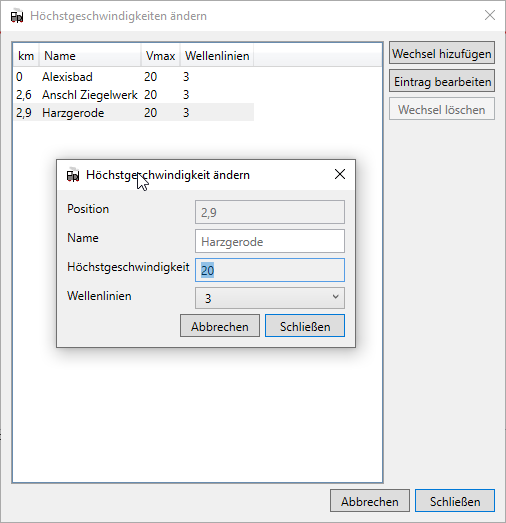
Task: Select the Anschl Ziegelwerk row
Action: tap(133, 95)
